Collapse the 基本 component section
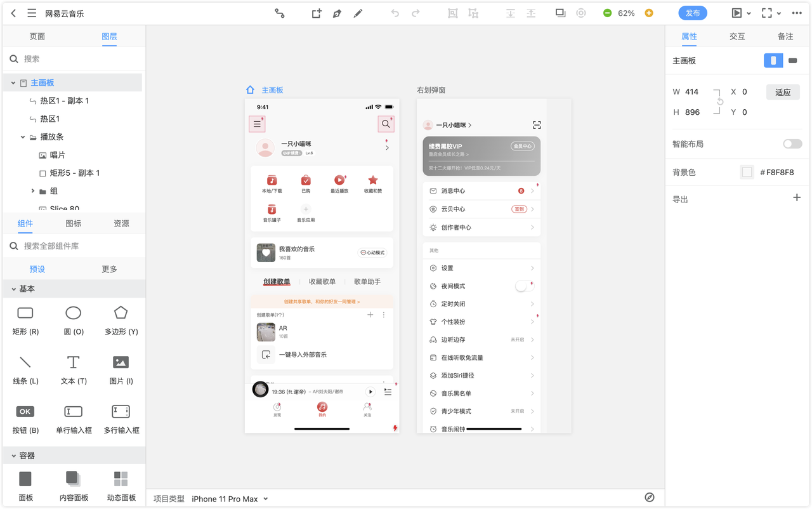 tap(13, 289)
